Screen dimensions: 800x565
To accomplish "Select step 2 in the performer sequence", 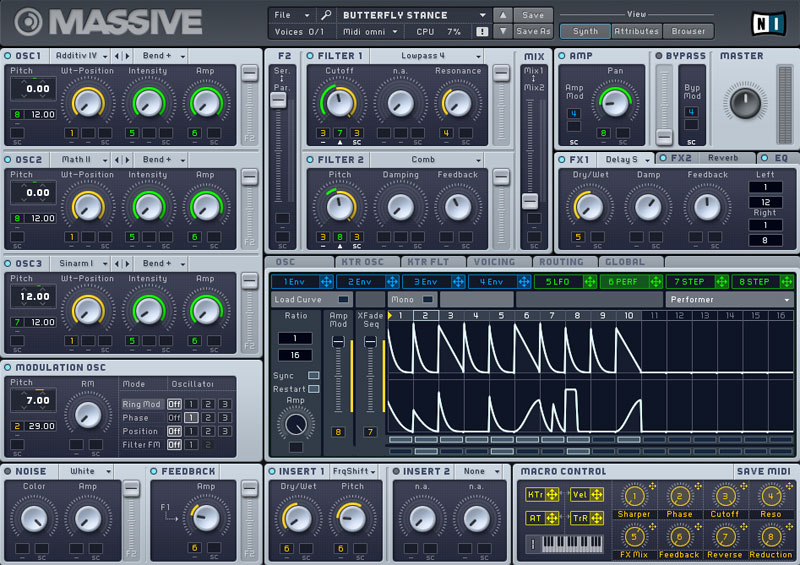I will click(424, 316).
